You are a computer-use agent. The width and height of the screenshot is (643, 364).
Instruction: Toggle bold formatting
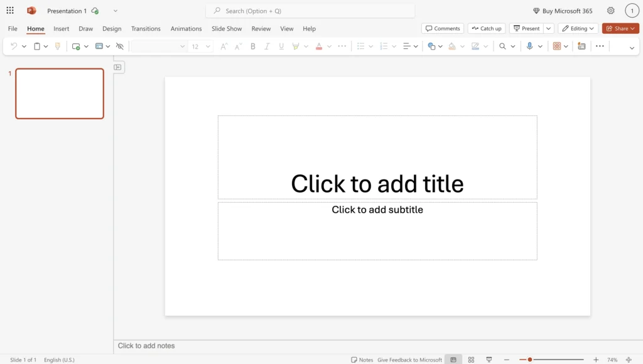coord(253,46)
